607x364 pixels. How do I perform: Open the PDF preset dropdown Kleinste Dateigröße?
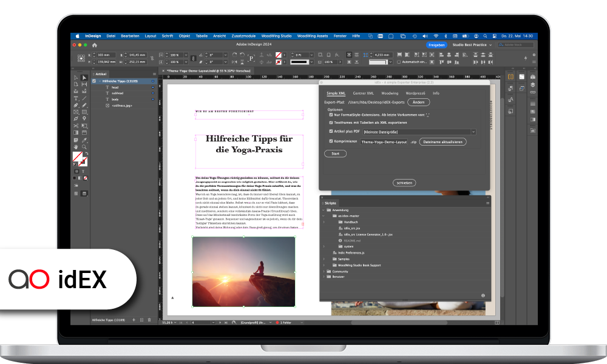[419, 132]
